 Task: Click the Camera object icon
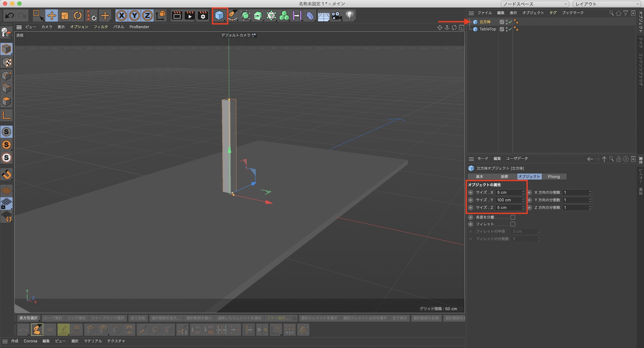(336, 15)
